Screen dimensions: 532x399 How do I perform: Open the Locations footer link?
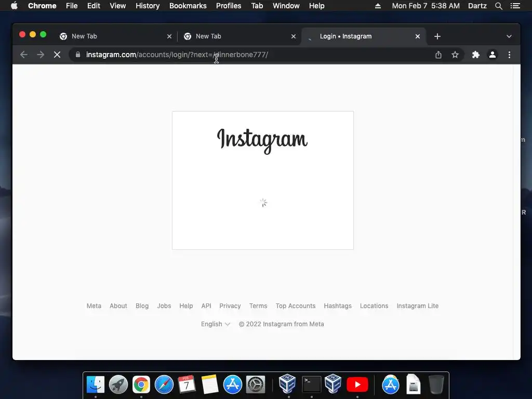(374, 305)
